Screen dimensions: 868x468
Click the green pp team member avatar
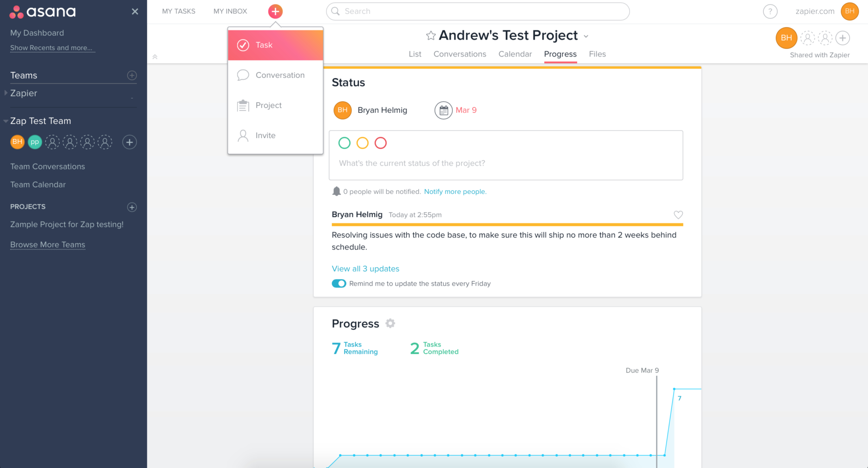(35, 142)
